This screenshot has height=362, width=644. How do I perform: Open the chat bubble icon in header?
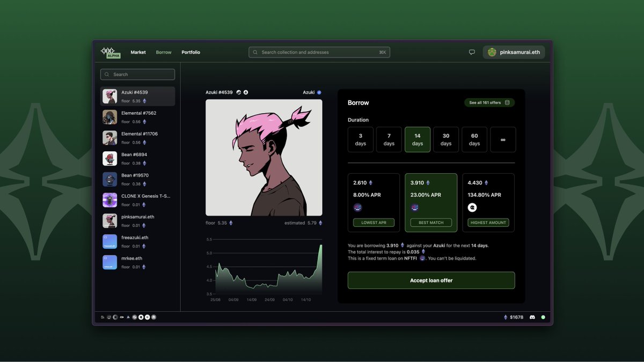pos(472,52)
